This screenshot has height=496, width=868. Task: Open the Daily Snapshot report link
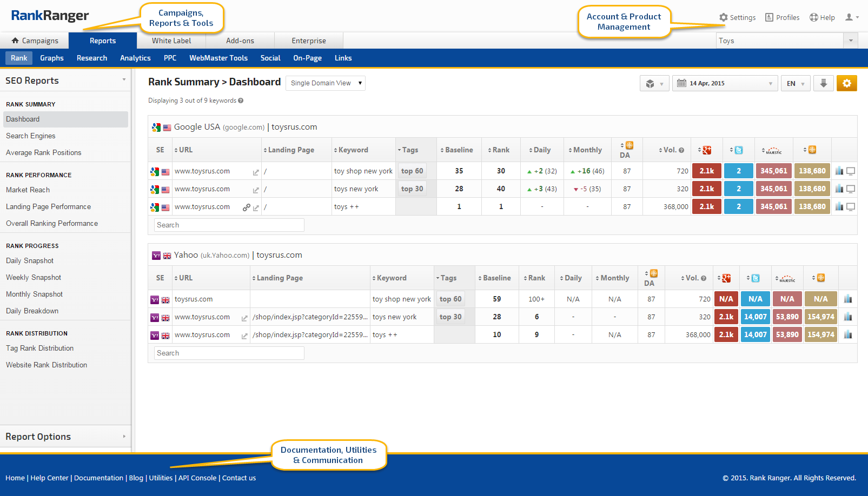click(x=30, y=260)
